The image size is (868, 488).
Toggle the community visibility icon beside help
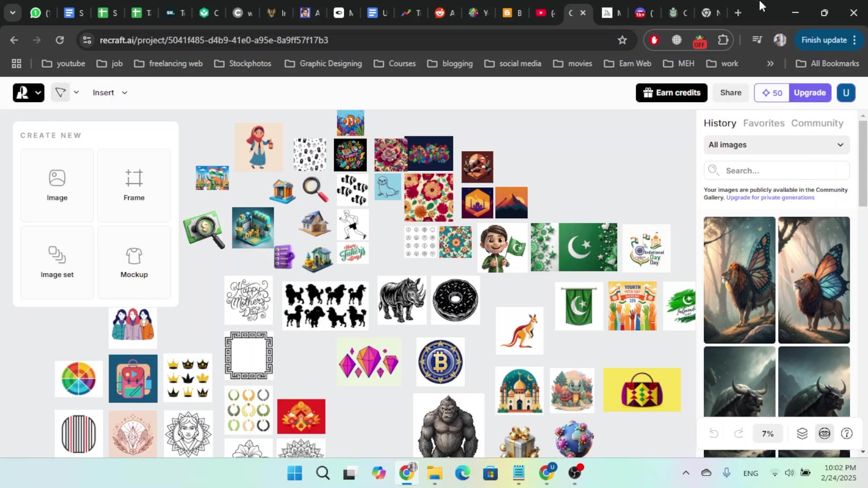[x=825, y=434]
